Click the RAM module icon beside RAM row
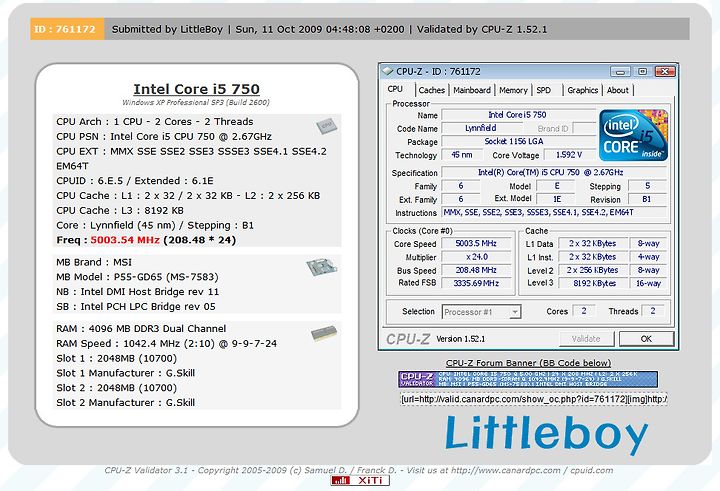This screenshot has height=491, width=720. click(324, 333)
